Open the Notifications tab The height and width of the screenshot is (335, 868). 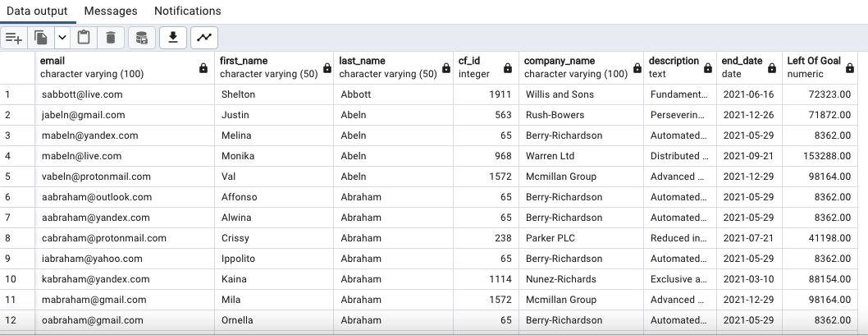pos(187,11)
